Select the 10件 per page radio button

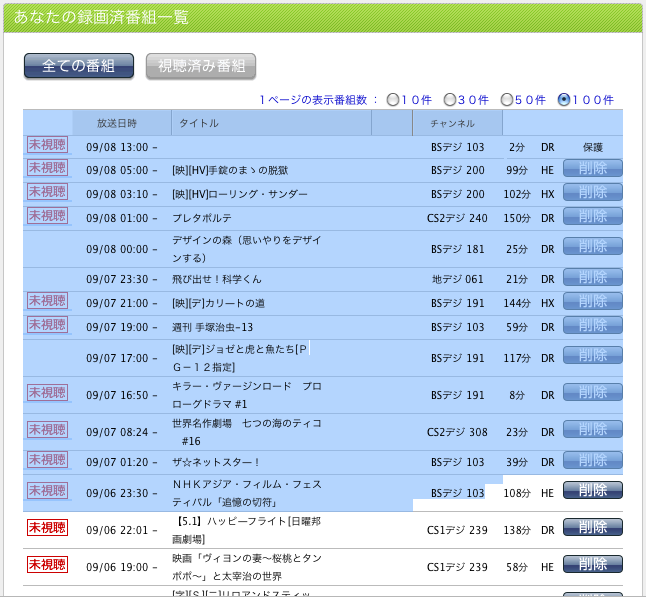pos(393,100)
